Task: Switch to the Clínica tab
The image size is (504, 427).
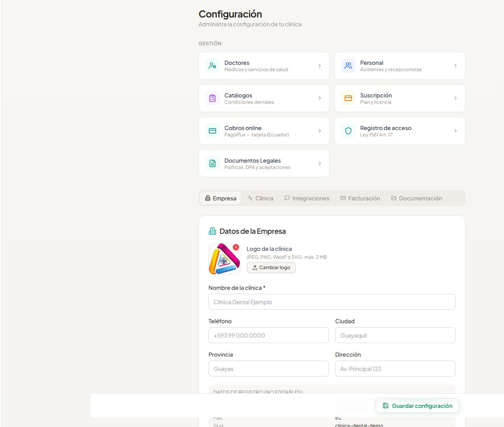Action: [260, 198]
